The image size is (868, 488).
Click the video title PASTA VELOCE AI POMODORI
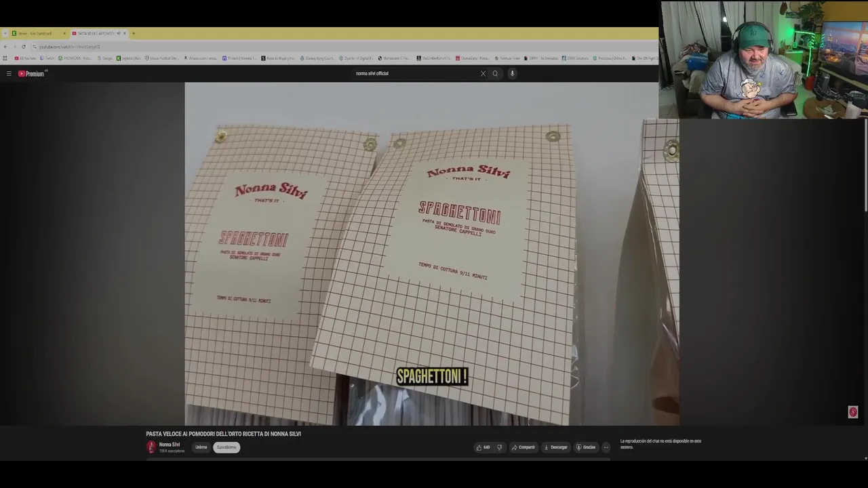pos(223,434)
